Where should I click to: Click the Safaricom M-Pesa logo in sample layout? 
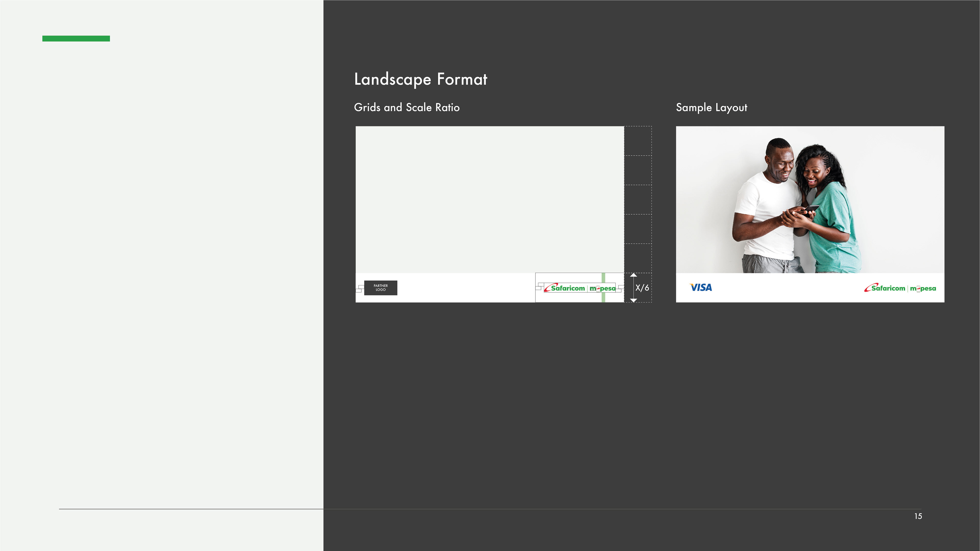click(x=900, y=288)
